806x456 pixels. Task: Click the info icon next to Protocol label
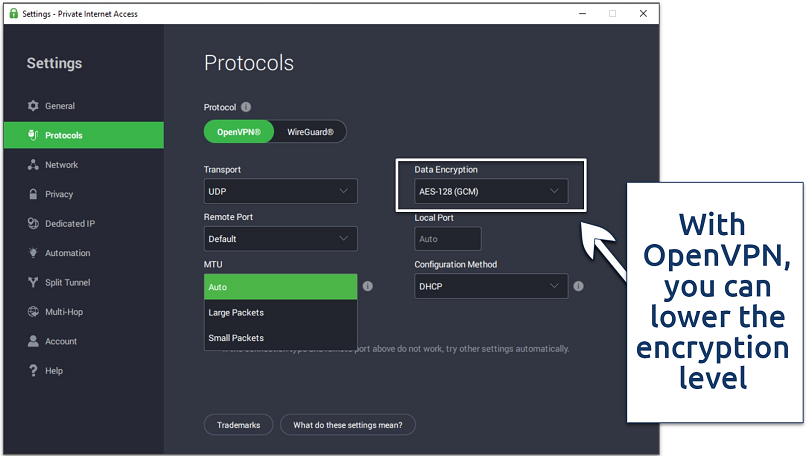click(246, 107)
